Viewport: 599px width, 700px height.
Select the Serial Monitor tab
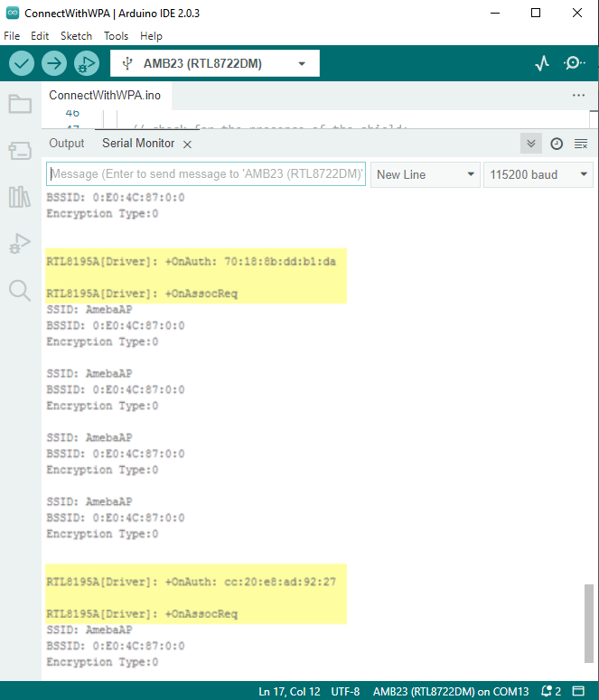point(138,144)
